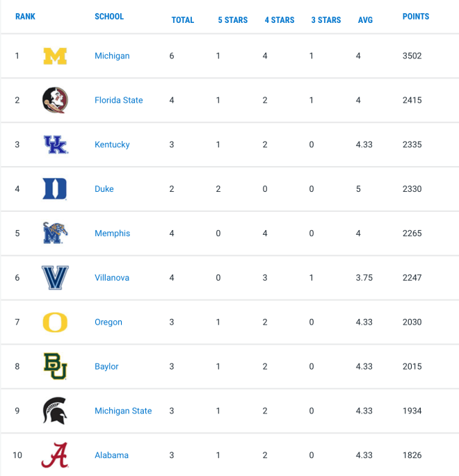
Task: Sort by AVG column header
Action: click(365, 20)
